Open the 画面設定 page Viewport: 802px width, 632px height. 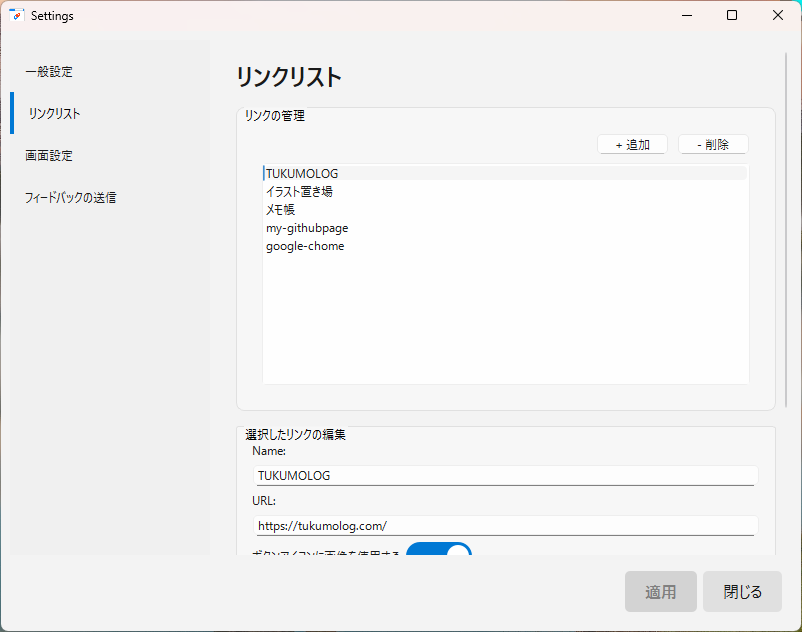[110, 155]
